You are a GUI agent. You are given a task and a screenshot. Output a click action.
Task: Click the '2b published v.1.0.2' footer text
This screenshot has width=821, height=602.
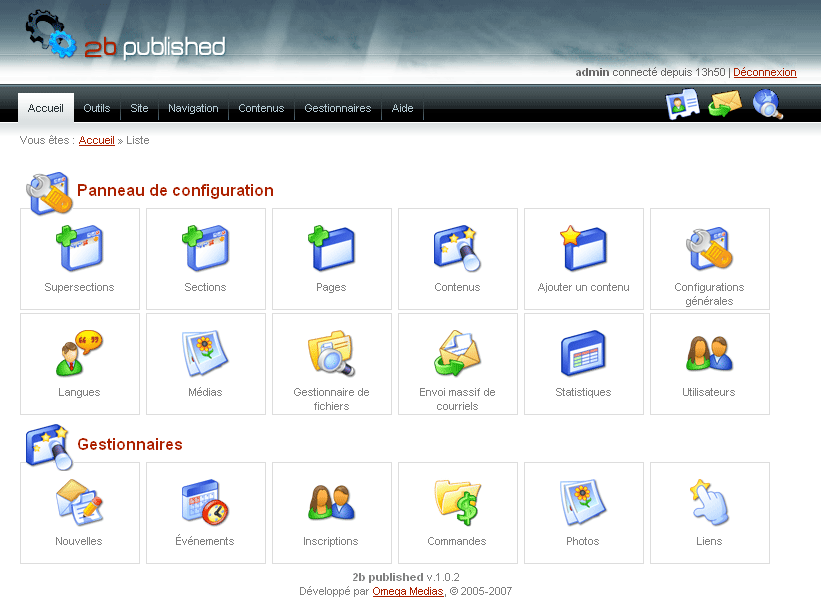406,577
